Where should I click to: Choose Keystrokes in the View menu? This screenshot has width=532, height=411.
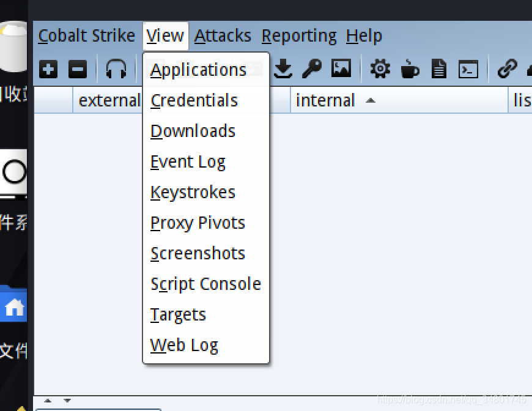point(206,193)
